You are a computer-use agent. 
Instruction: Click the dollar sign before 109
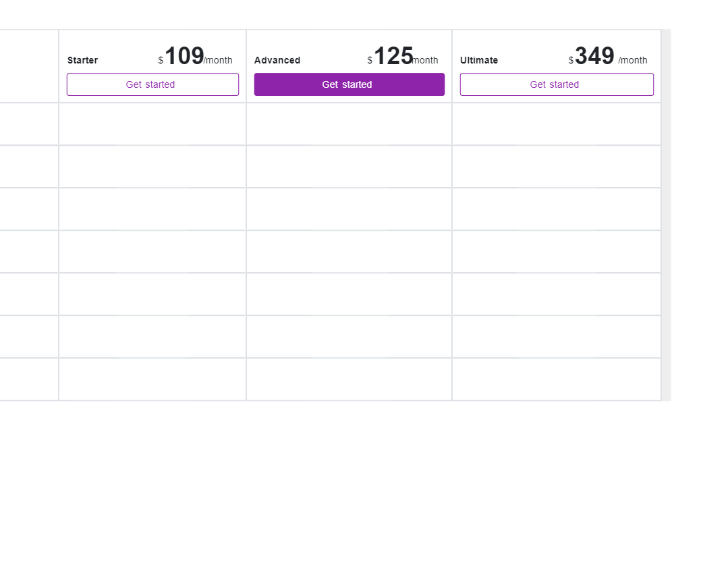click(x=161, y=61)
